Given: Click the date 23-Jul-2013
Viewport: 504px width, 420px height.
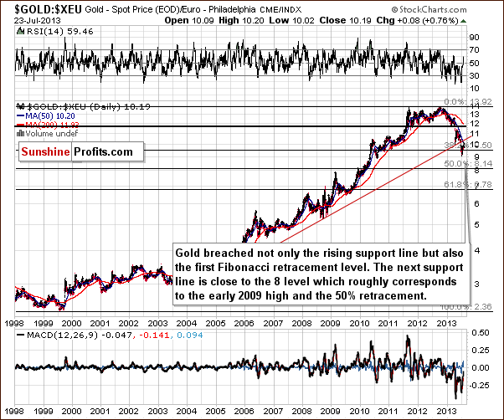Looking at the screenshot, I should [x=38, y=21].
